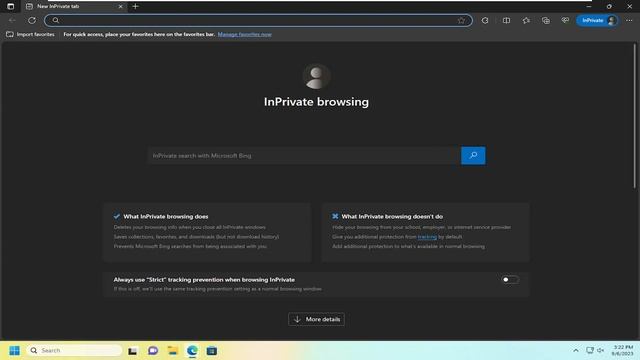
Task: Close the New InPrivate tab
Action: (120, 7)
